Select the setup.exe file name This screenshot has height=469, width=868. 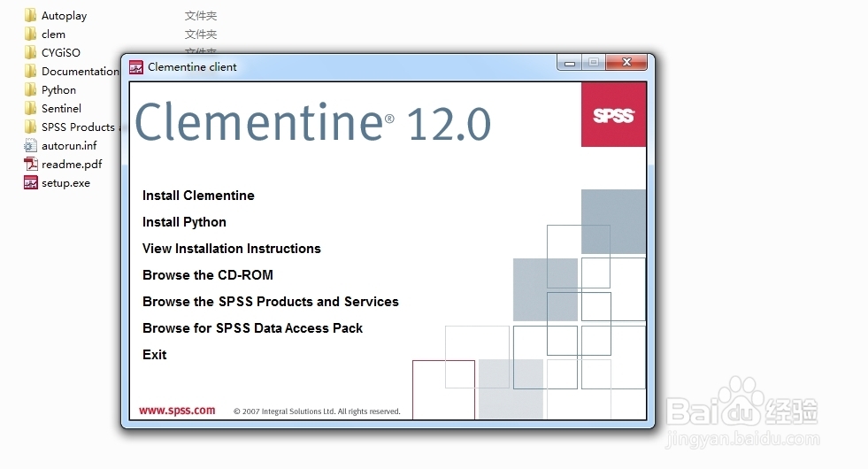pos(65,183)
